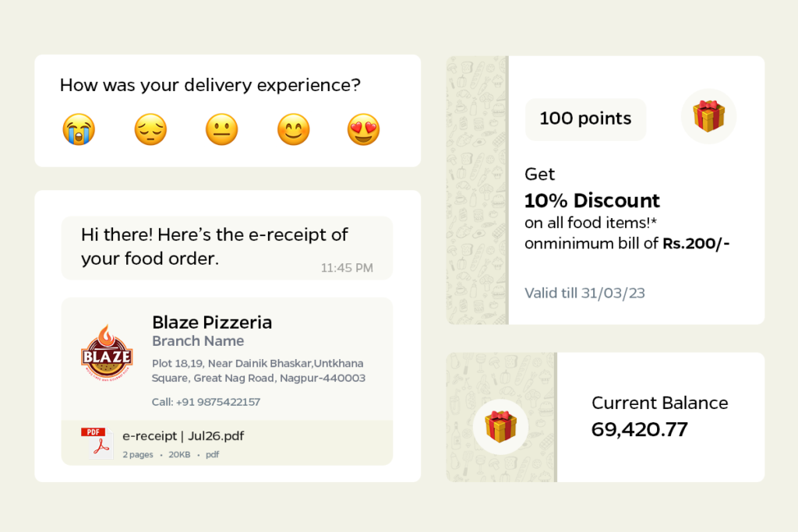The height and width of the screenshot is (532, 798).
Task: Click the Branch Name subtitle
Action: [198, 341]
